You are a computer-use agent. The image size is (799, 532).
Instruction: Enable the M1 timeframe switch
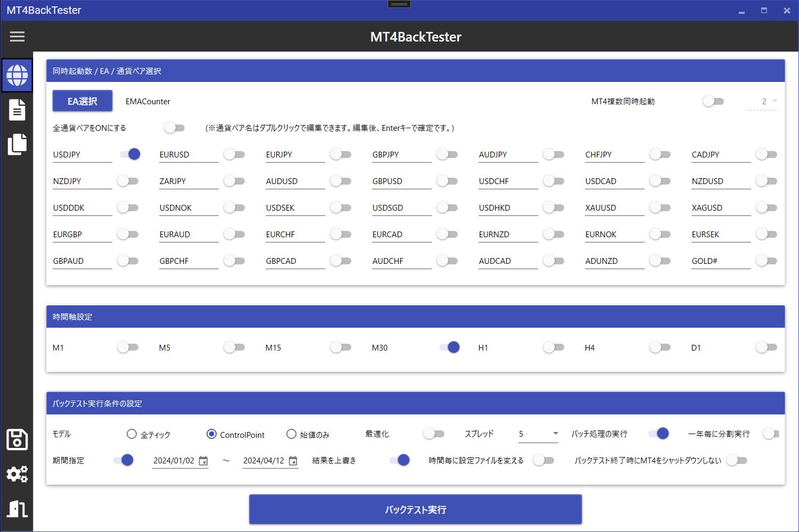(x=128, y=347)
